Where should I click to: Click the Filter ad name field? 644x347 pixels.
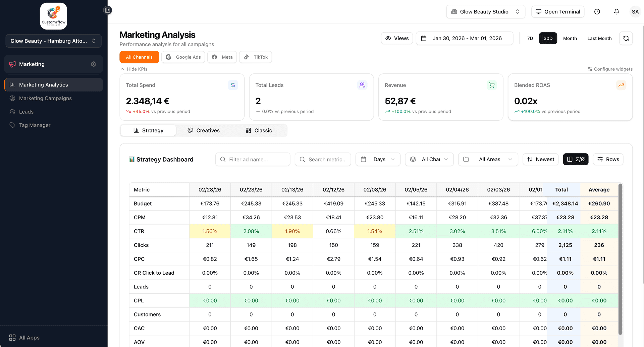point(253,159)
